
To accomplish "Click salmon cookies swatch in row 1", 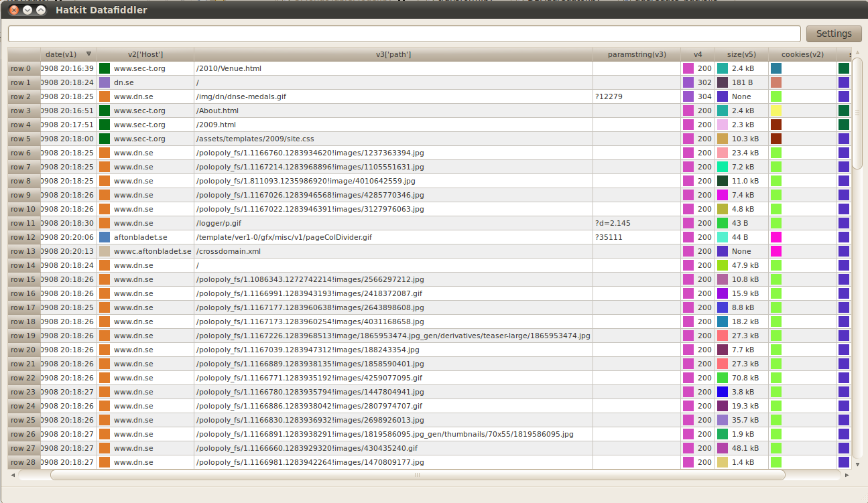I will click(776, 82).
